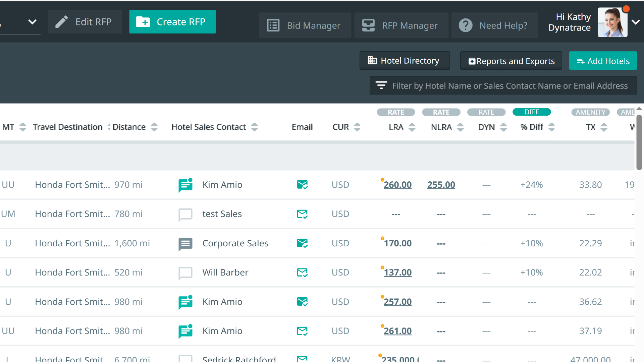This screenshot has width=644, height=362.
Task: Open the RFP selector dropdown chevron
Action: 32,22
